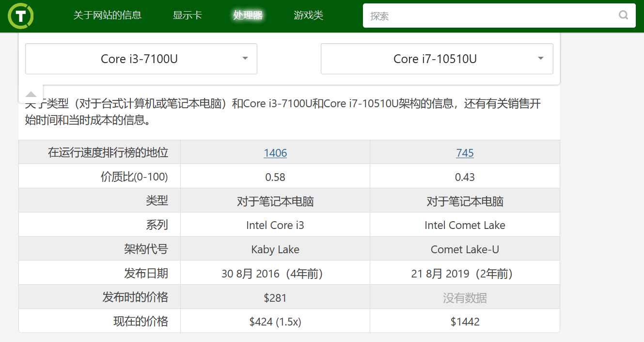Viewport: 644px width, 342px height.
Task: Select the value 0.43
Action: coord(465,177)
